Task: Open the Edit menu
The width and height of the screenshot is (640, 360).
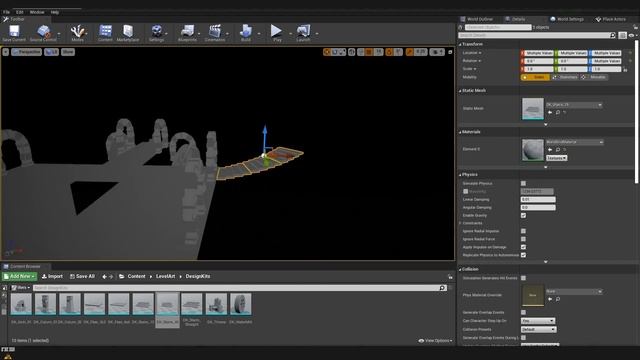Action: pyautogui.click(x=20, y=12)
